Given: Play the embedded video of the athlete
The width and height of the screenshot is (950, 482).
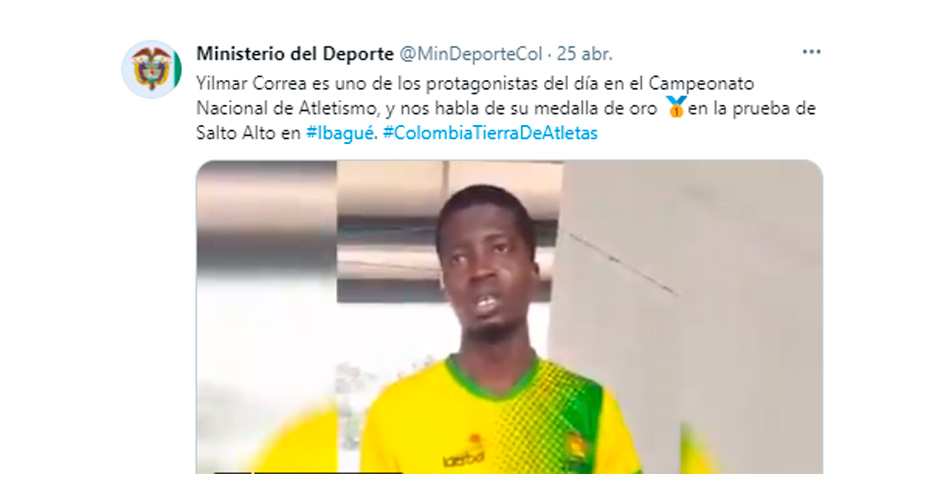Looking at the screenshot, I should point(509,317).
